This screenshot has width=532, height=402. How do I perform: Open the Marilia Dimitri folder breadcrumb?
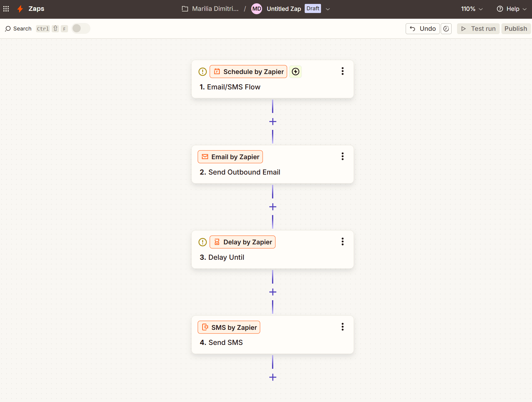[x=210, y=9]
